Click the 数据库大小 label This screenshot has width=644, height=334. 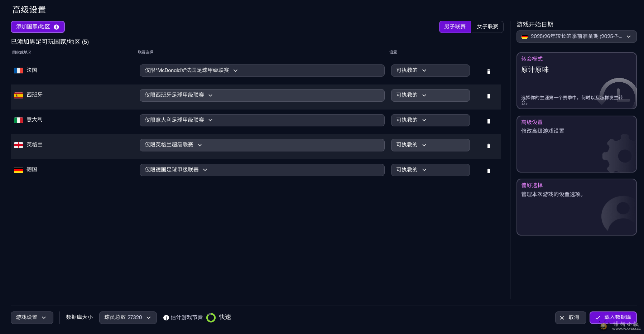(79, 317)
